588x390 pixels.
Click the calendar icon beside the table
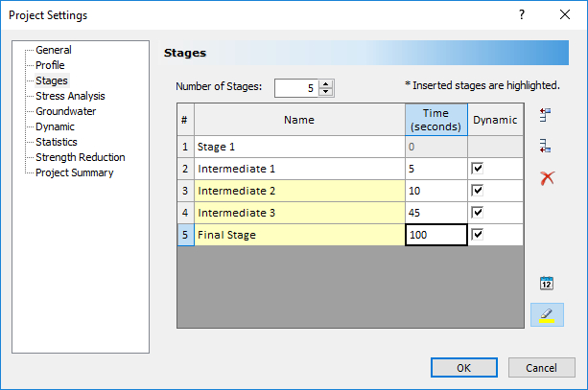[x=547, y=283]
